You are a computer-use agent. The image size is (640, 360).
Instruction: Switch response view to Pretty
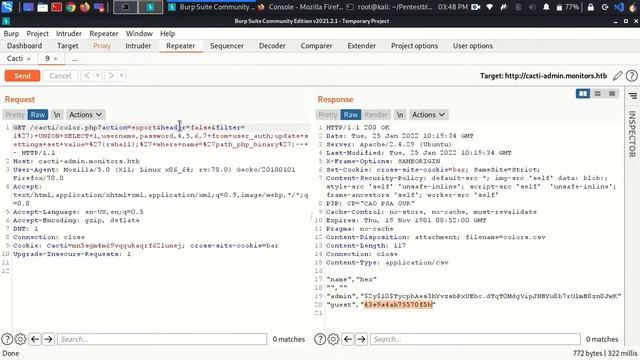tap(328, 115)
